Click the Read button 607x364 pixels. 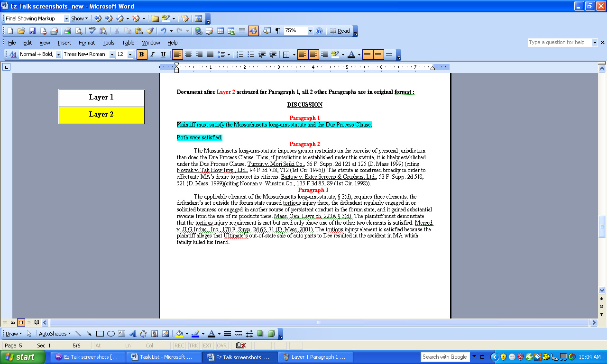click(340, 31)
